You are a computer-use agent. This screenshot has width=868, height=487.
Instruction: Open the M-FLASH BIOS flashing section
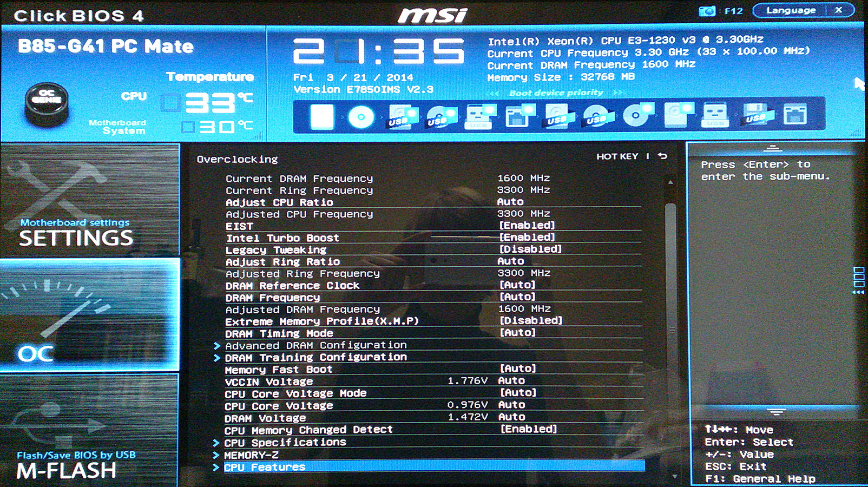[89, 431]
